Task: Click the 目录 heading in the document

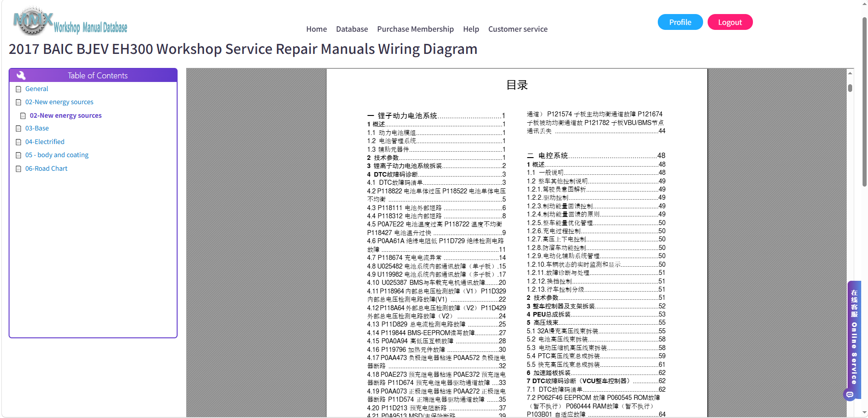Action: pos(517,85)
